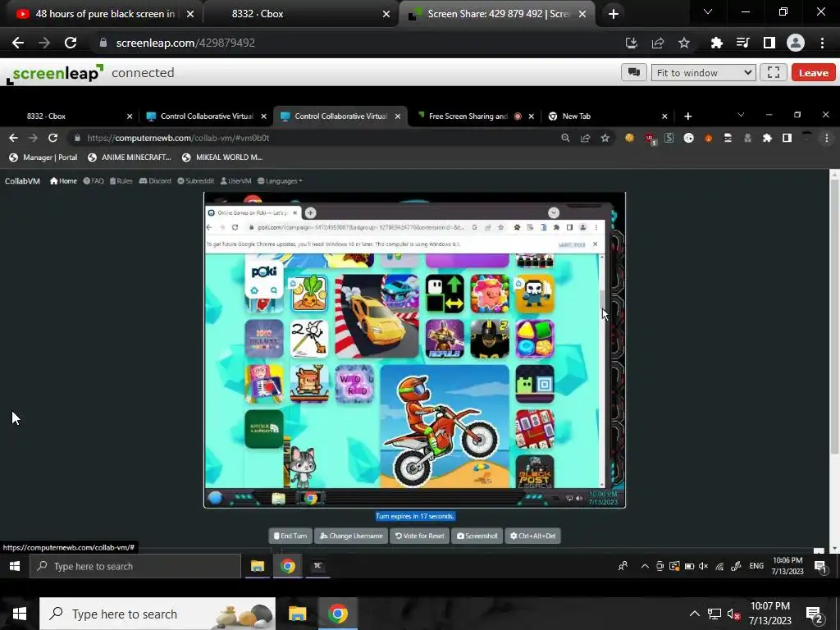
Task: Open the outer tab search chevron
Action: pyautogui.click(x=708, y=11)
